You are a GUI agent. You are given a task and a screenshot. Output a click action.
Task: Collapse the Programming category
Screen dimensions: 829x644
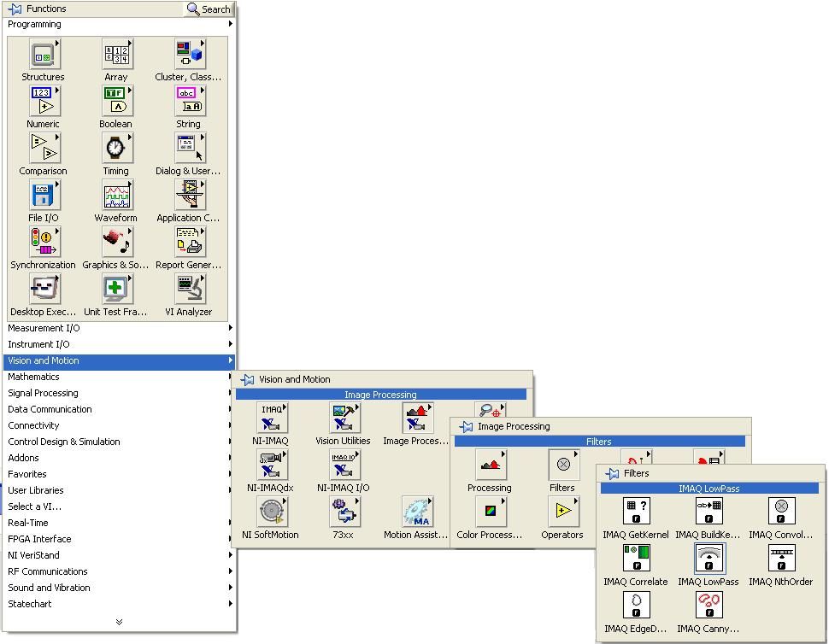tap(119, 24)
